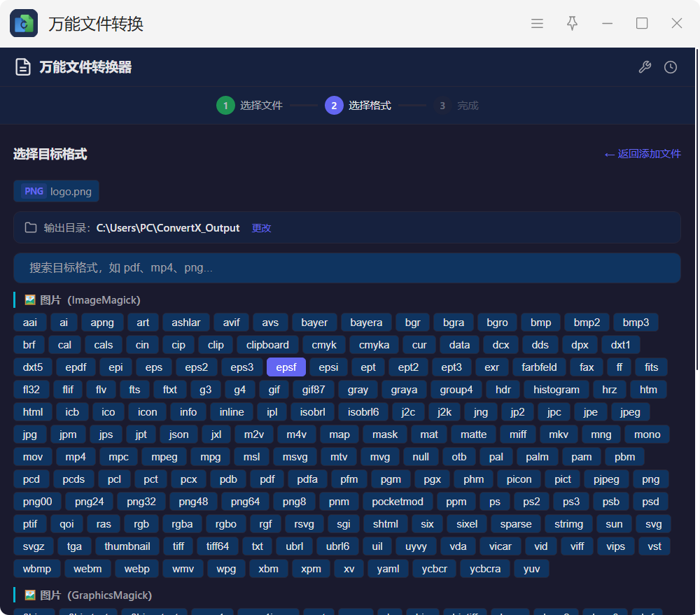Click 更改 to change output directory
This screenshot has height=615, width=700.
pyautogui.click(x=261, y=228)
